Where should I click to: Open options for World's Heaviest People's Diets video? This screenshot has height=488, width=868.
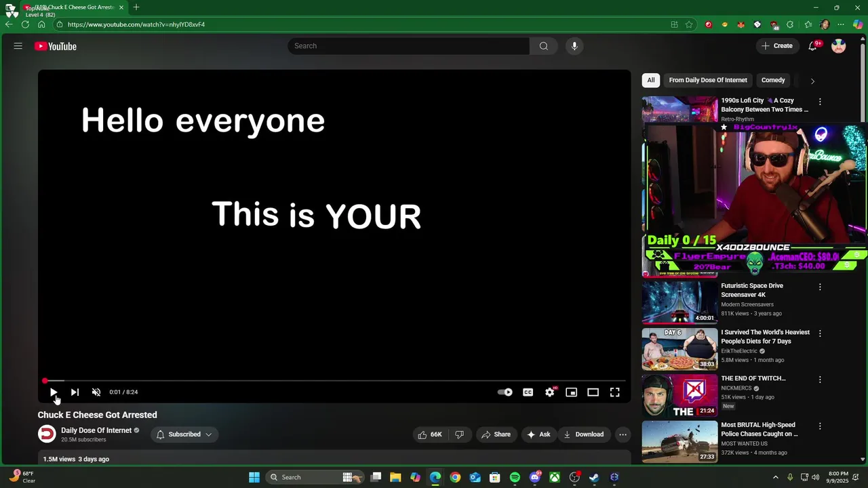tap(820, 333)
